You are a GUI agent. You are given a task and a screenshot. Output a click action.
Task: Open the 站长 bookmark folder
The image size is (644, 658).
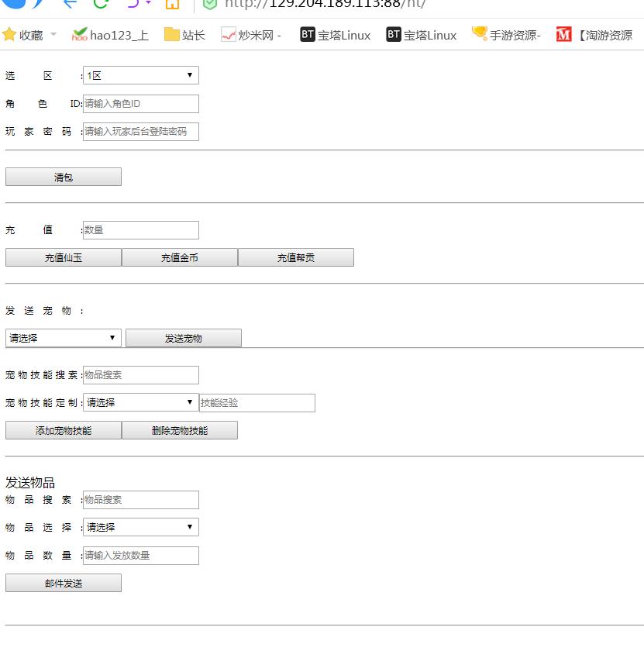point(184,35)
